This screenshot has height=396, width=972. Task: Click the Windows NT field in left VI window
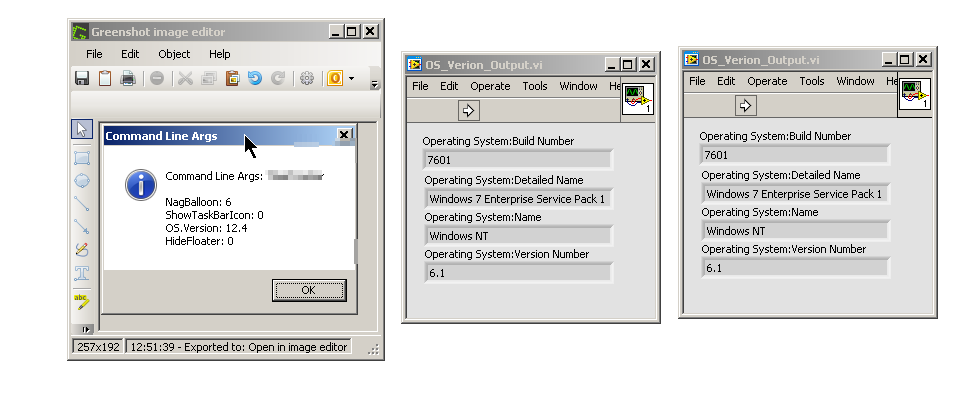[518, 235]
